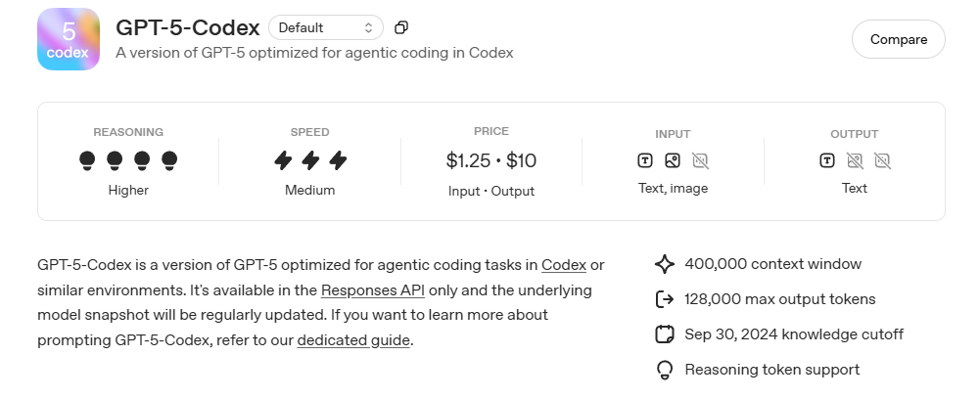Click the image input modality icon
Image resolution: width=980 pixels, height=400 pixels.
click(673, 160)
